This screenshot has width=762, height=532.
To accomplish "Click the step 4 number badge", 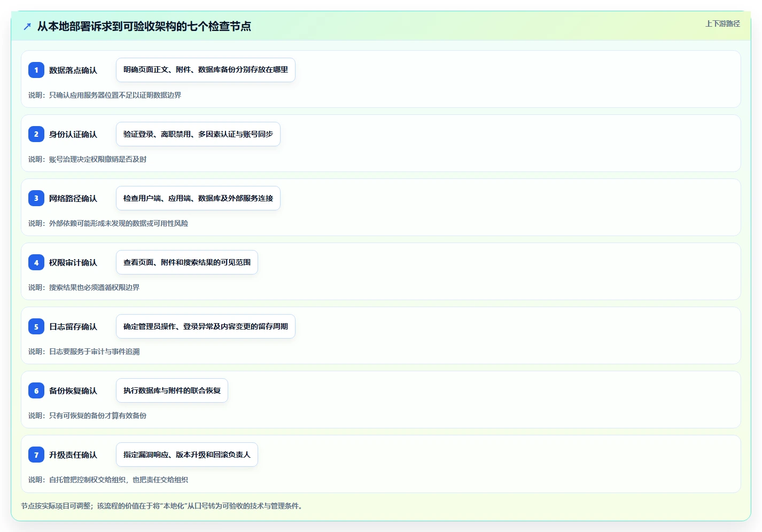I will coord(36,262).
